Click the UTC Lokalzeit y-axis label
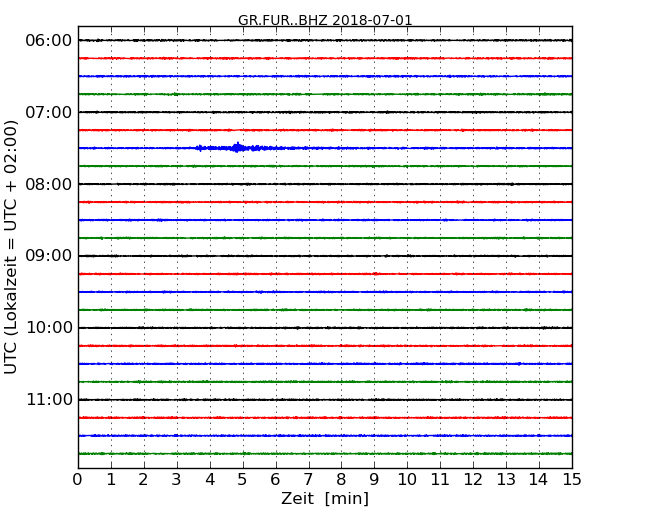 [11, 247]
